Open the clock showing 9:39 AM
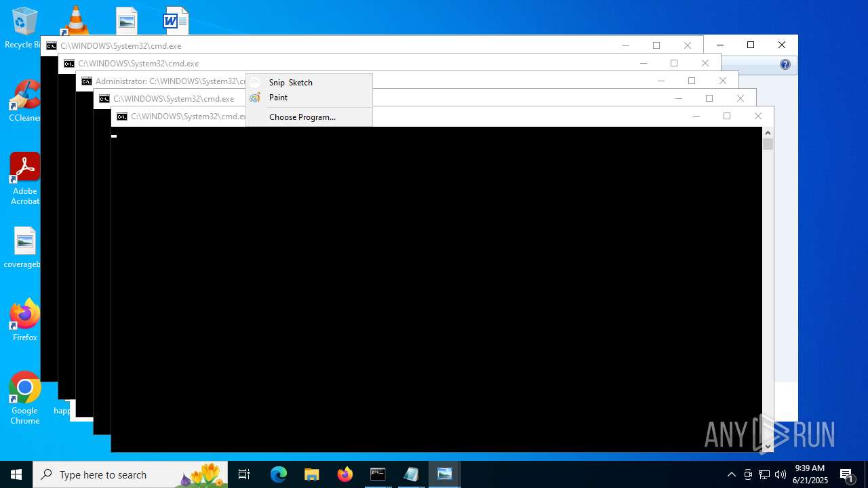The width and height of the screenshot is (868, 488). (810, 474)
